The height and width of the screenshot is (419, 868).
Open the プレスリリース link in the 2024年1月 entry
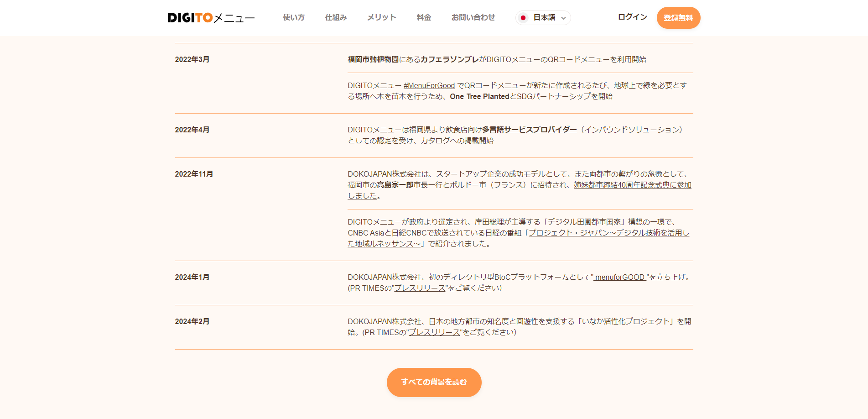pos(420,288)
